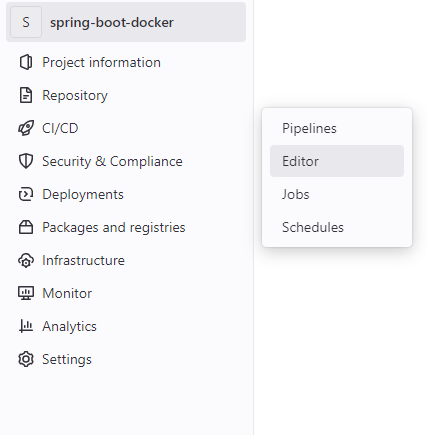Image resolution: width=427 pixels, height=435 pixels.
Task: Click the Analytics chart icon
Action: [x=26, y=326]
